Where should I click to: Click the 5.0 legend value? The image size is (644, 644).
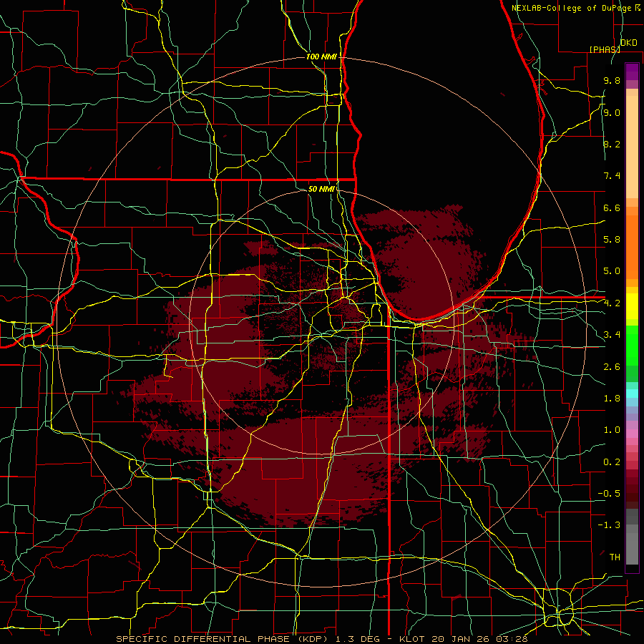pyautogui.click(x=612, y=271)
